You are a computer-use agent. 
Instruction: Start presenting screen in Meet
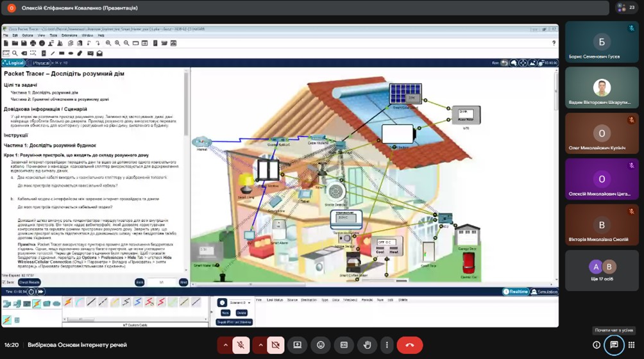(298, 345)
